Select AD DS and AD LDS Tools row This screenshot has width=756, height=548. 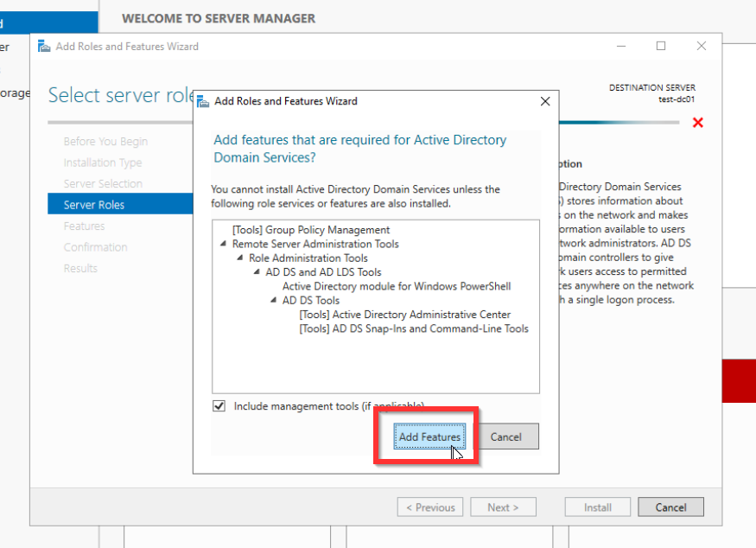pyautogui.click(x=323, y=272)
